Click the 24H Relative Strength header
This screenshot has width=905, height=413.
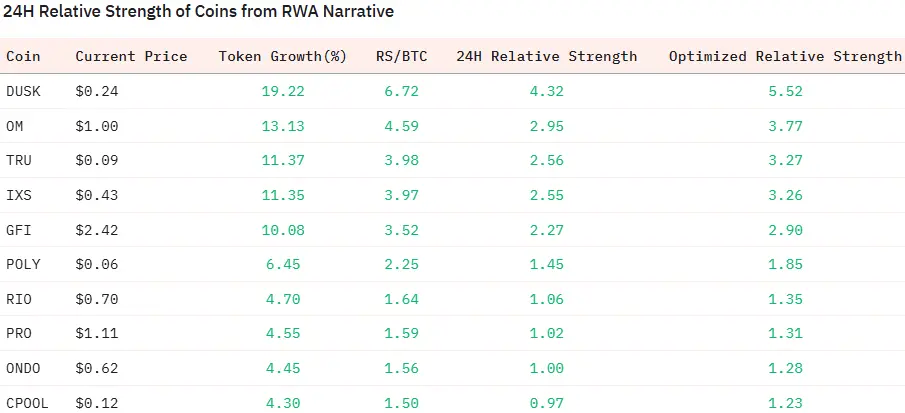pyautogui.click(x=546, y=56)
